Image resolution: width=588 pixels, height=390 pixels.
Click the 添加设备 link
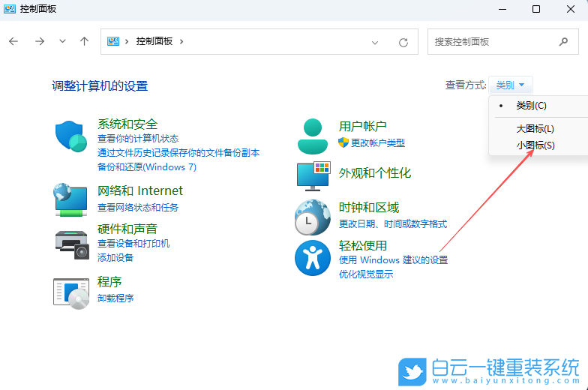click(115, 258)
